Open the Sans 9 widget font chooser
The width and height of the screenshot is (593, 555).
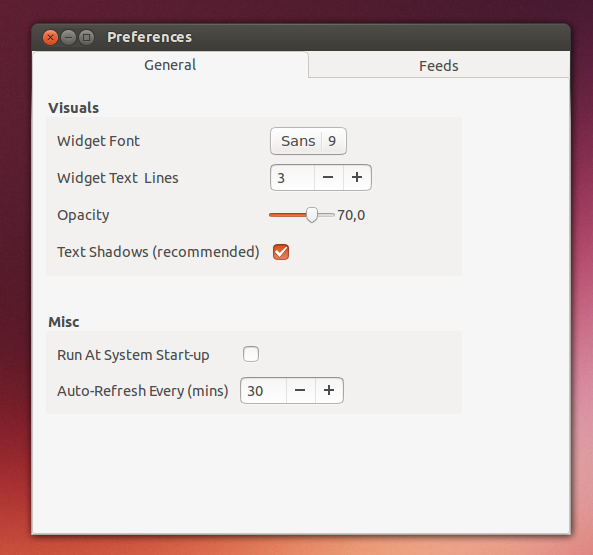coord(308,141)
